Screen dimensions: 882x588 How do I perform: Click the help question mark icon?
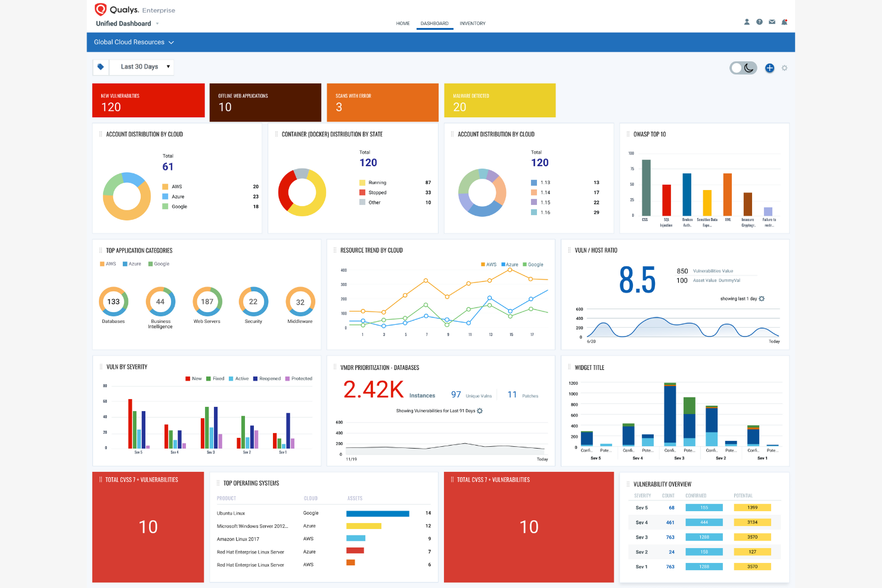pos(759,21)
